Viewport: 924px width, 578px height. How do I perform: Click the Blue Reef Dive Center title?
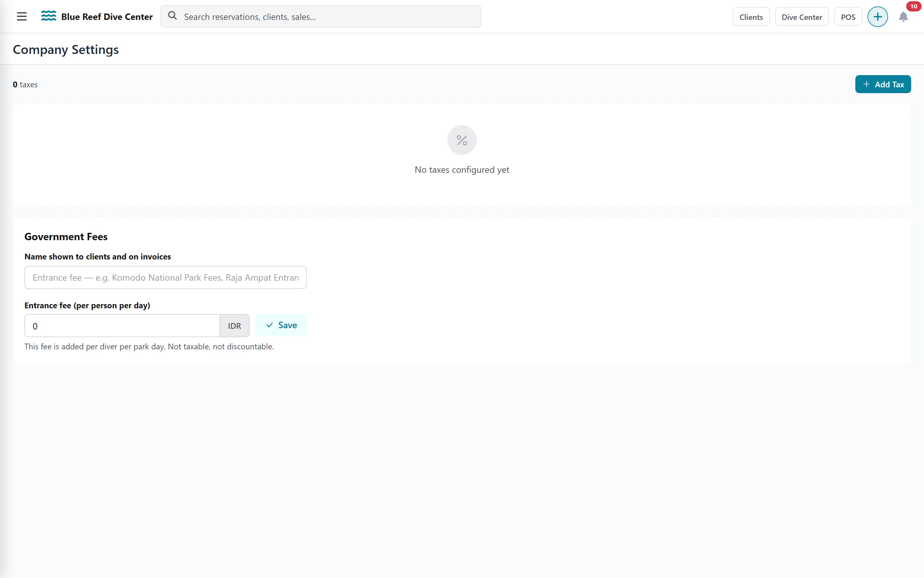107,17
